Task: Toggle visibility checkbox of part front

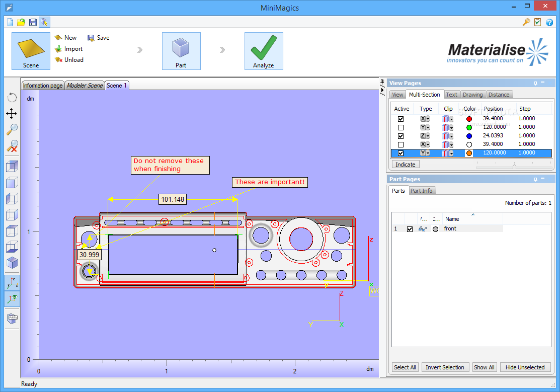Action: (410, 229)
